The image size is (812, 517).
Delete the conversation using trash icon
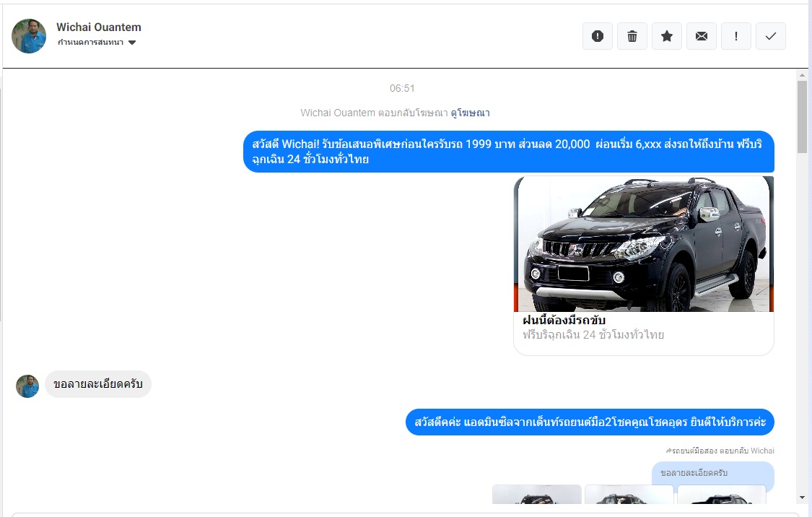[632, 36]
